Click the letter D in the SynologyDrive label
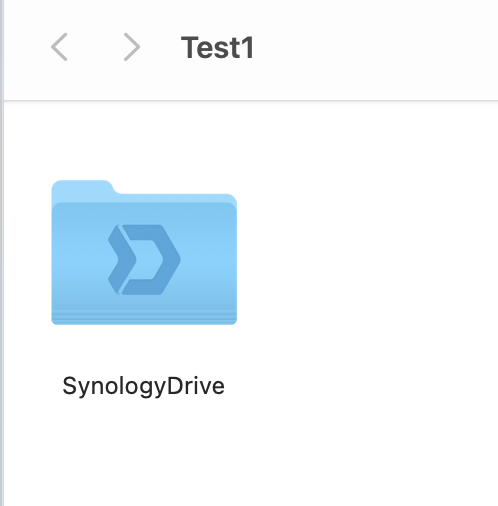The image size is (498, 506). pos(174,385)
